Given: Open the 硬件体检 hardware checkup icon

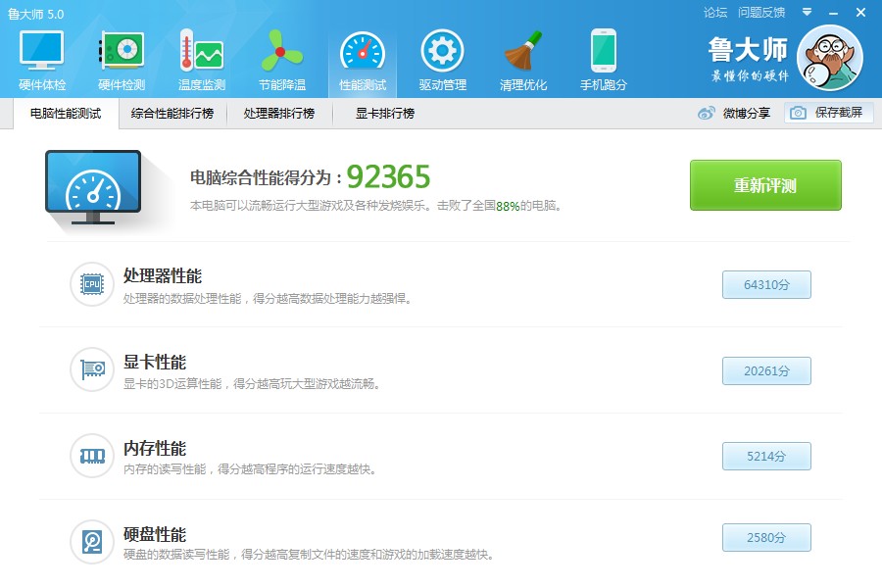Looking at the screenshot, I should (42, 51).
